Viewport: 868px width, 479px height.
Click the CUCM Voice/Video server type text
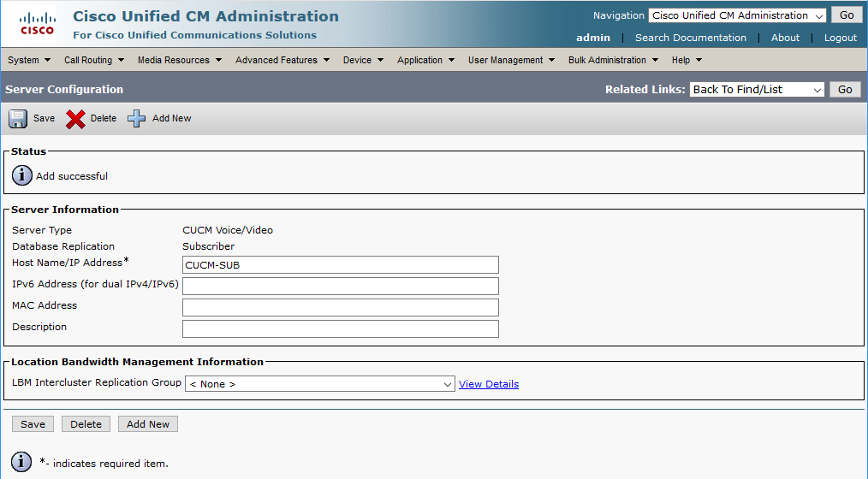(228, 230)
